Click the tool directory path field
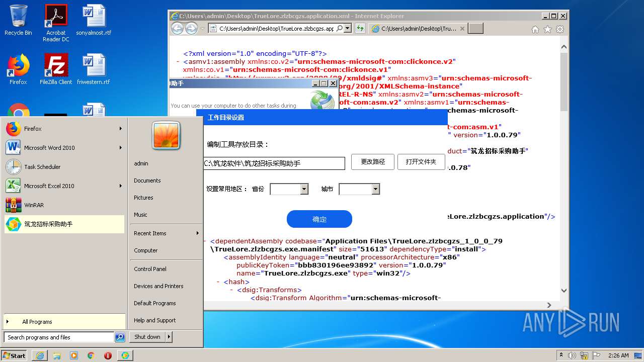Image resolution: width=644 pixels, height=362 pixels. click(274, 163)
